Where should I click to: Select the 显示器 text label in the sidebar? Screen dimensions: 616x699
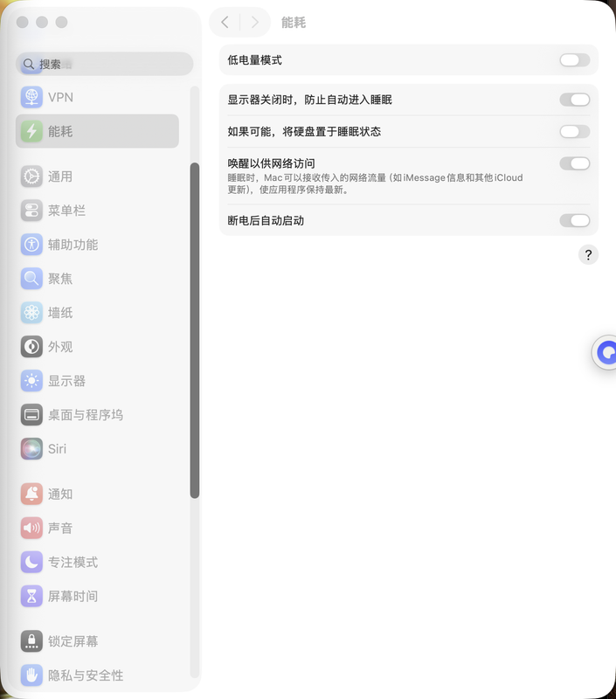pos(66,381)
